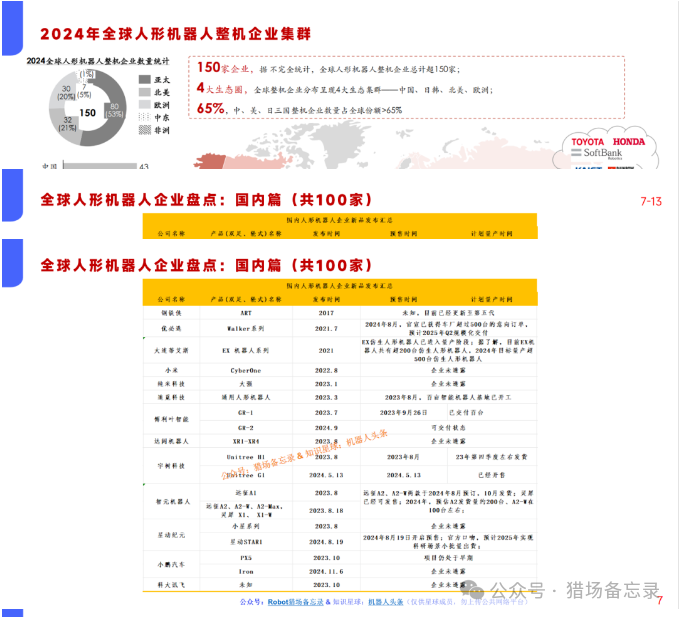
Task: Click the product cell 通用人形机器人
Action: (246, 397)
